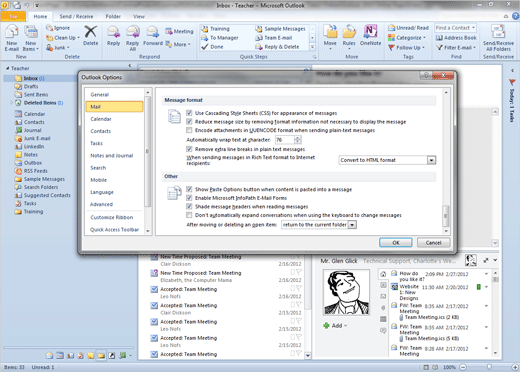Click Cancel in Outlook Options
Viewport: 520px width, 372px height.
pyautogui.click(x=433, y=243)
